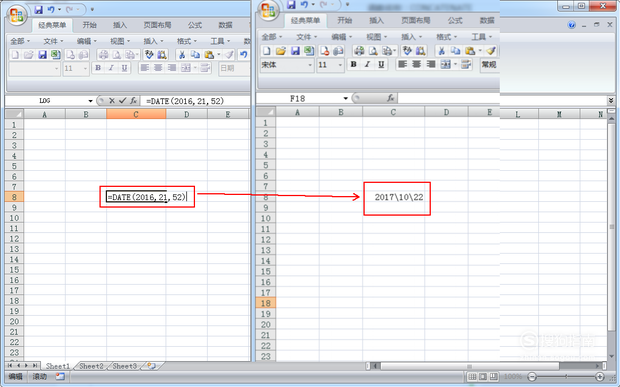Click the Print icon in right window toolbar

click(x=359, y=51)
